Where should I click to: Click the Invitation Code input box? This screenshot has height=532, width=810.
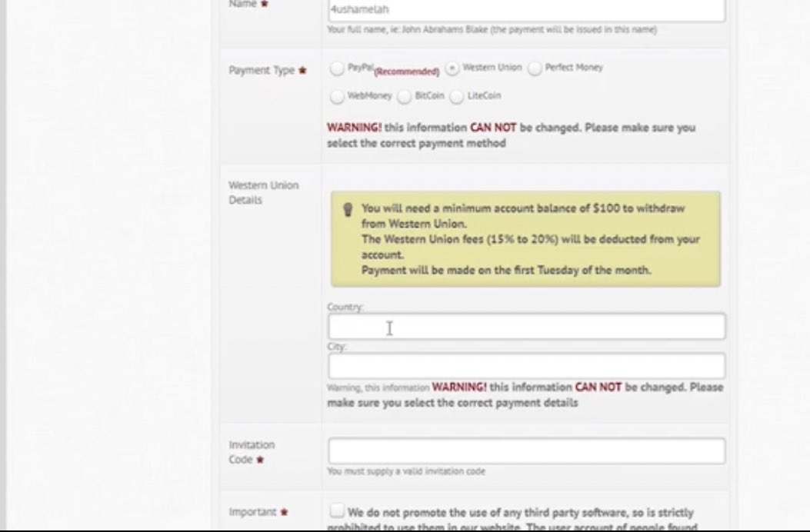coord(526,451)
